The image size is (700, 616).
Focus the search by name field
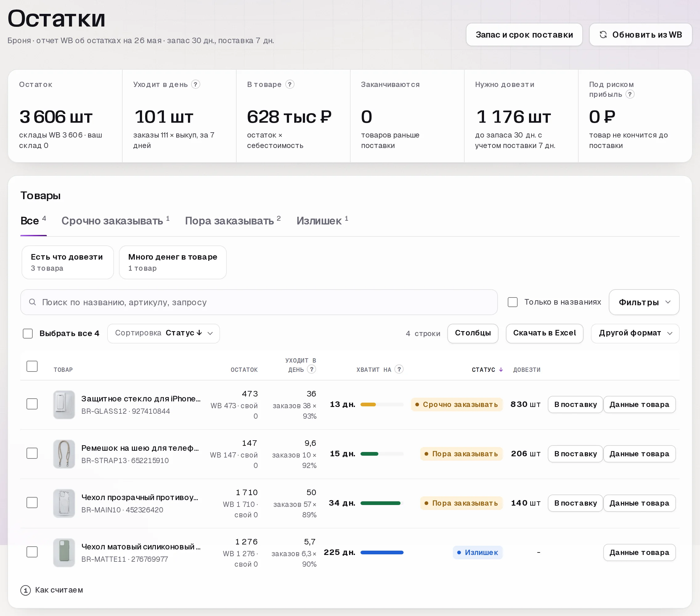click(x=259, y=302)
